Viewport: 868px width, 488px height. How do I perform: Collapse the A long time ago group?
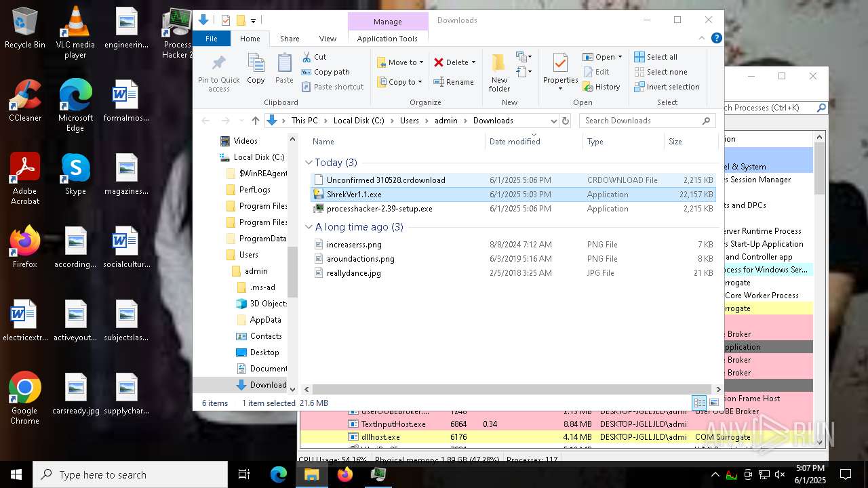pos(309,227)
